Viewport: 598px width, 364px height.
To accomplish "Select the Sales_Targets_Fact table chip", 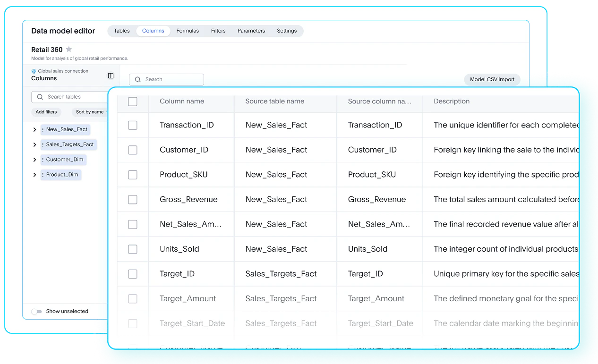I will click(x=68, y=144).
